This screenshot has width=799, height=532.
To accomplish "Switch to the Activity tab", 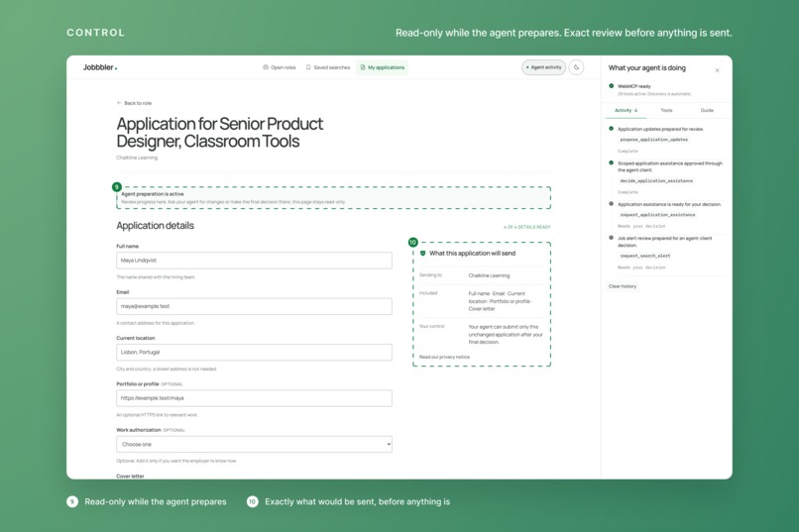I will click(x=626, y=111).
